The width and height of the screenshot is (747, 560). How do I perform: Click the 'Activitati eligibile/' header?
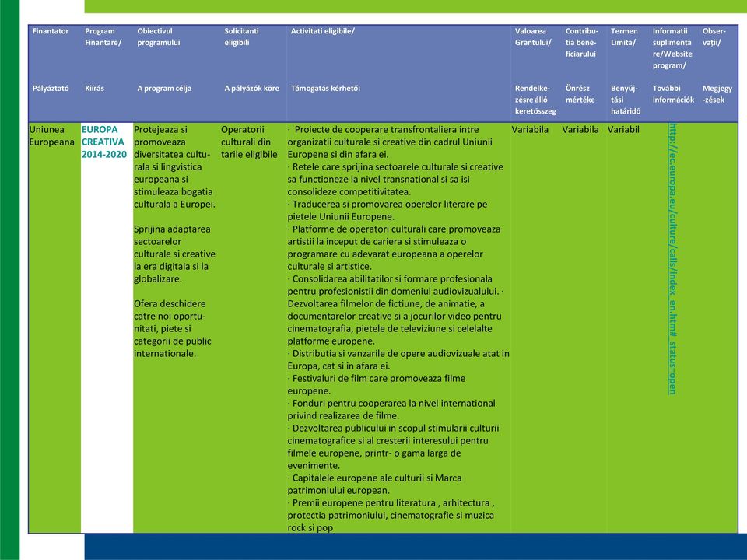322,31
